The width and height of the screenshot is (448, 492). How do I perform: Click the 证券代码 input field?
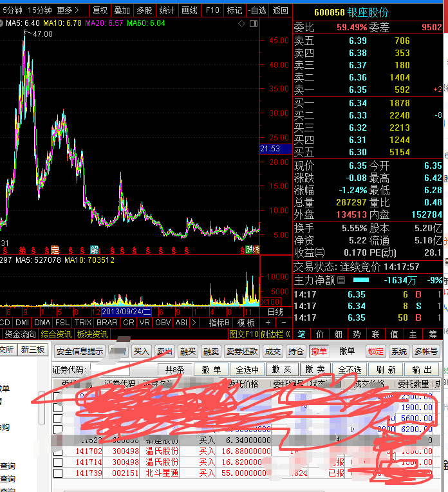pyautogui.click(x=110, y=370)
